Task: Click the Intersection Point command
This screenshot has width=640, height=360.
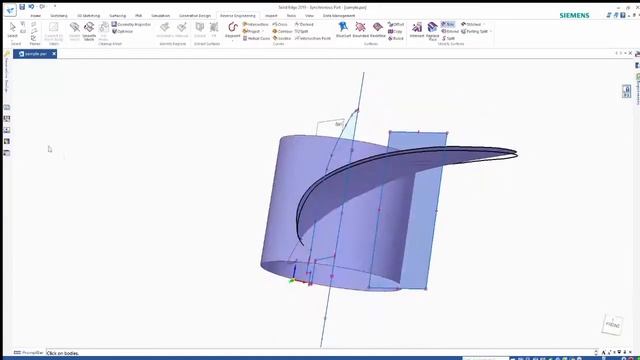Action: coord(313,38)
